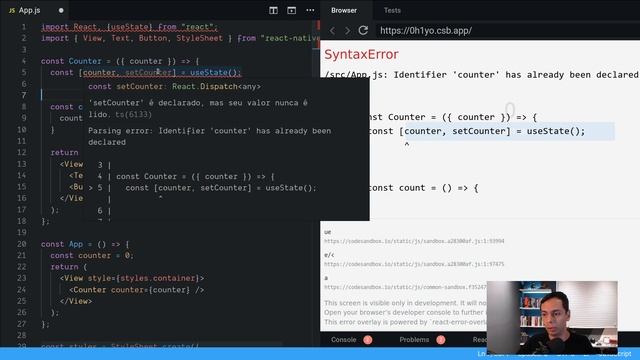Click useState() call on line 5
This screenshot has width=640, height=360.
tap(215, 73)
